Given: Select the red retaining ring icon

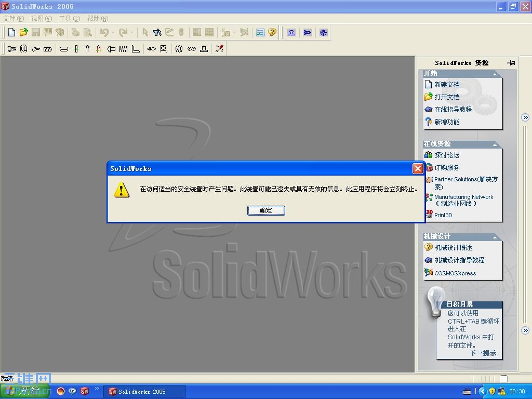Looking at the screenshot, I should 99,49.
